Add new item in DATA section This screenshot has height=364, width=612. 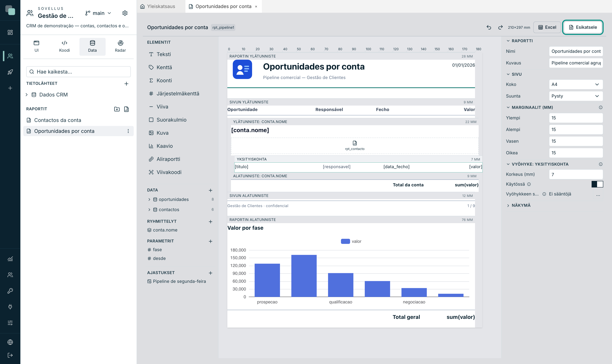[x=211, y=190]
